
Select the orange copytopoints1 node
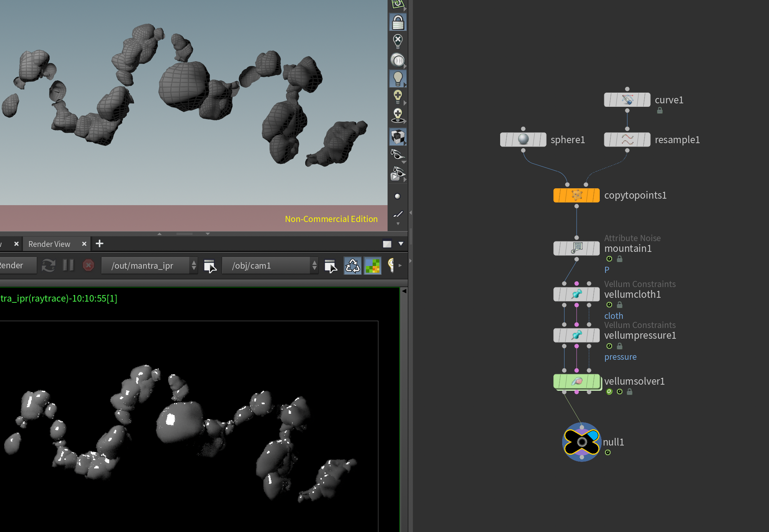point(576,195)
